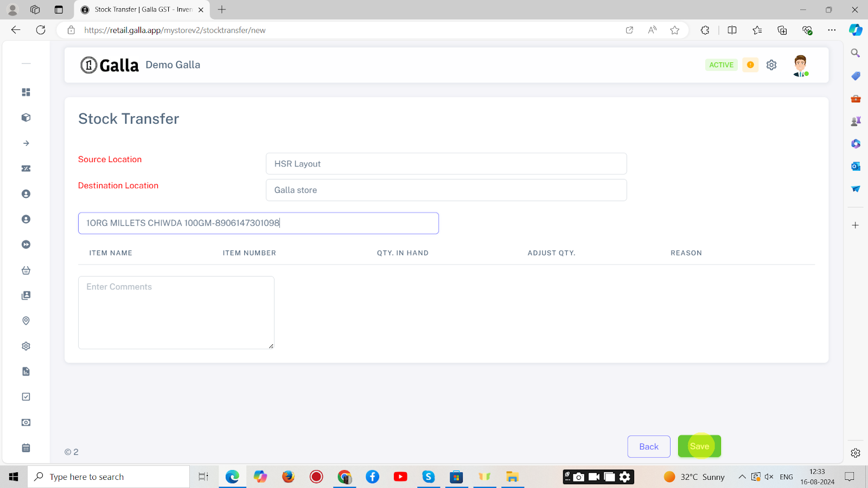Open Edge sidebar Outlook icon
868x488 pixels.
(x=856, y=166)
